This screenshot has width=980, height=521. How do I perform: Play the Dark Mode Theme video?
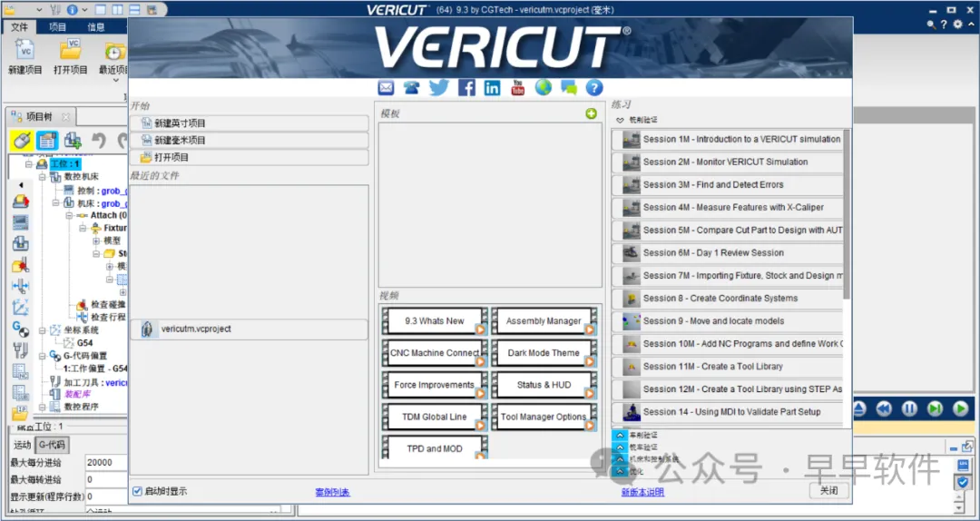click(544, 353)
